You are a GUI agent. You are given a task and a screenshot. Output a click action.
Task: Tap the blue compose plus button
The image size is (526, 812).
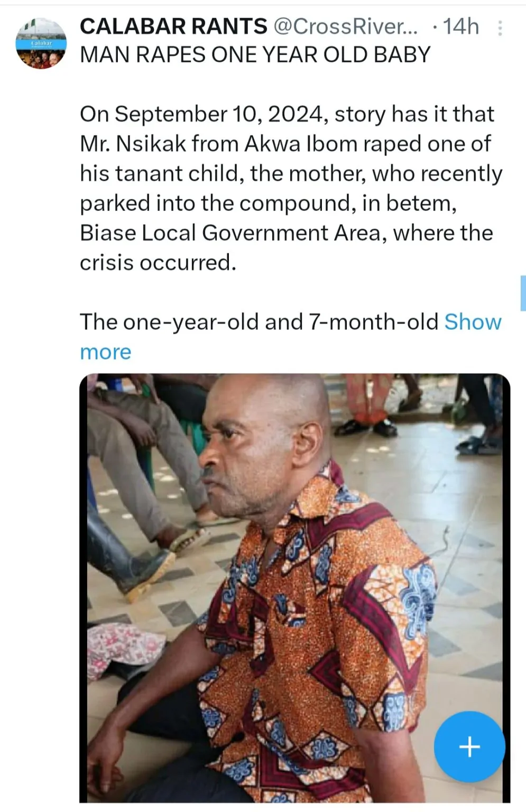(x=469, y=746)
